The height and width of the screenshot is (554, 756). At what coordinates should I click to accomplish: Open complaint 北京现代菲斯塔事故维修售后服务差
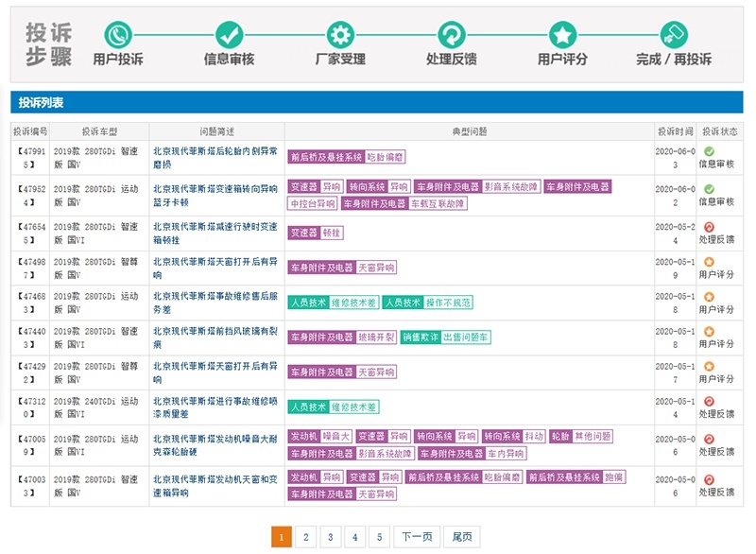[215, 303]
